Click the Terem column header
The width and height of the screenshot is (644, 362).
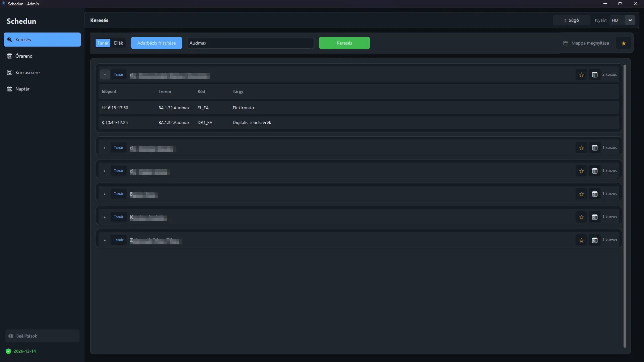coord(165,92)
